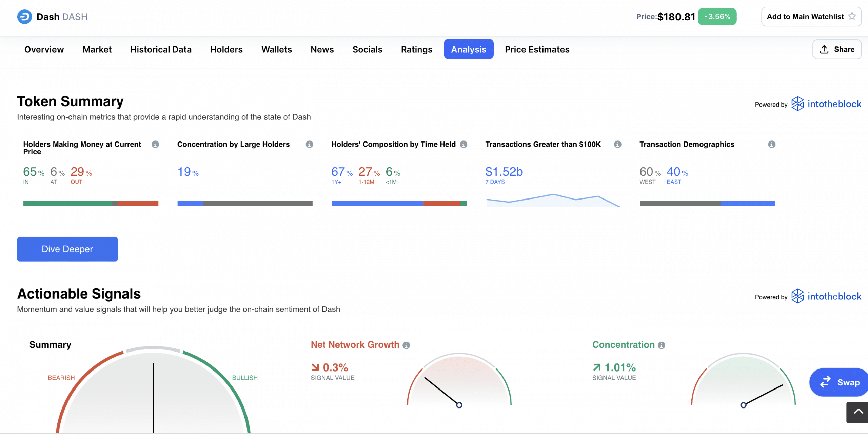Click the Dive Deeper button
Viewport: 868px width, 436px height.
(x=67, y=249)
